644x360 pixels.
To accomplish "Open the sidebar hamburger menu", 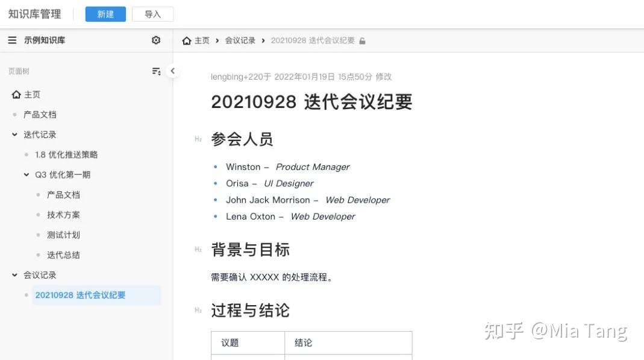I will tap(12, 40).
